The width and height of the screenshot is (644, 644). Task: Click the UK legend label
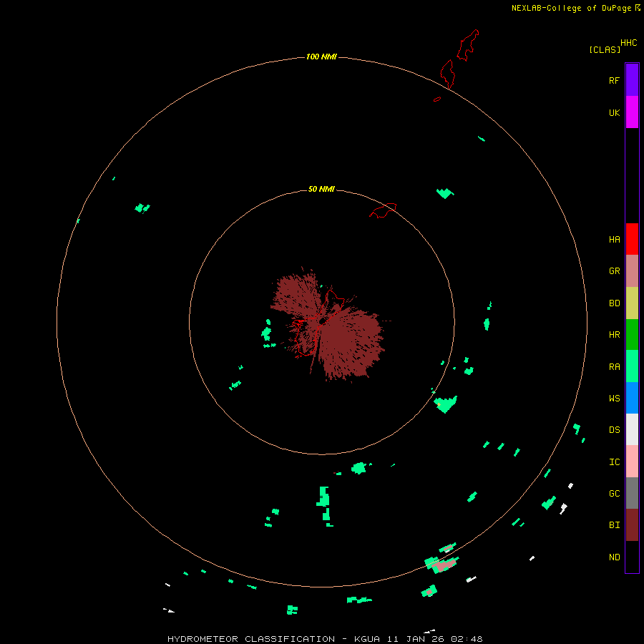click(x=614, y=112)
